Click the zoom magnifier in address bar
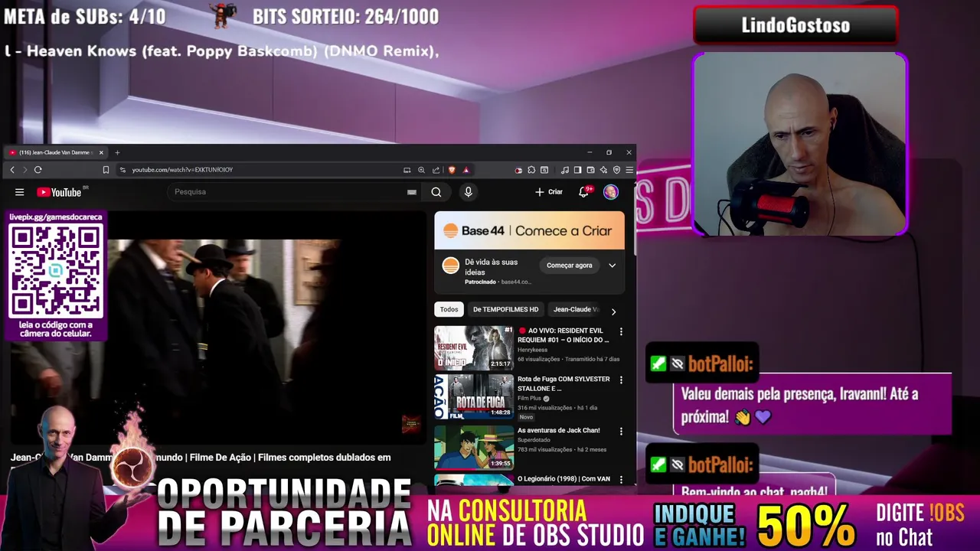980x551 pixels. [x=421, y=170]
